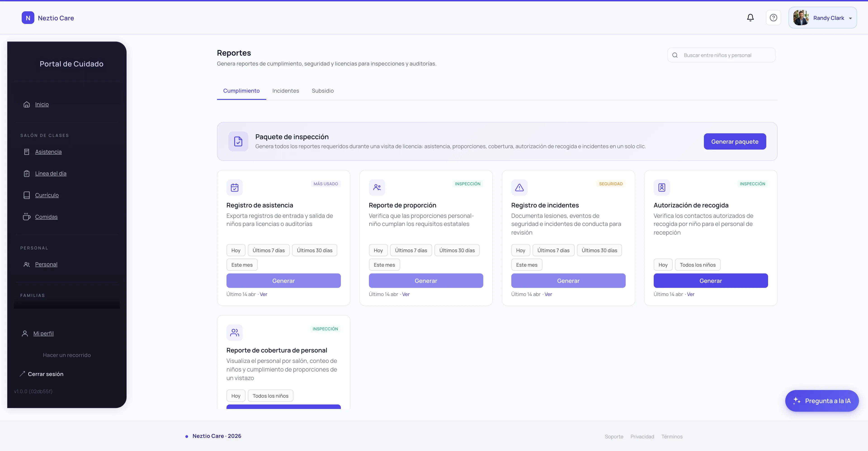868x451 pixels.
Task: Click the Generar paquete button
Action: click(x=735, y=141)
